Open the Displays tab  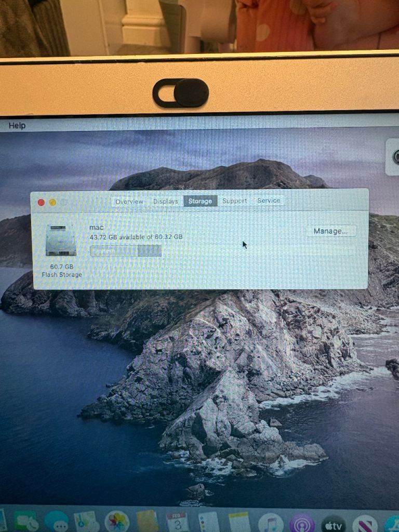click(x=166, y=201)
